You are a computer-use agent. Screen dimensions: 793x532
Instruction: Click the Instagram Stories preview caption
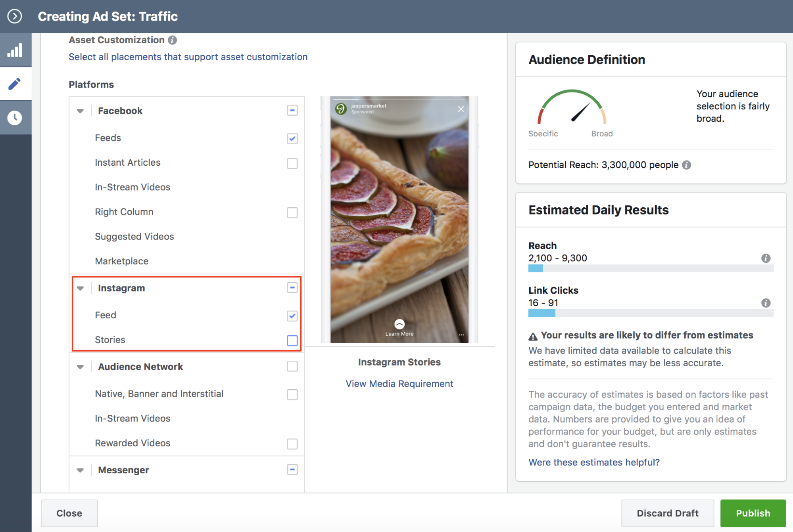pyautogui.click(x=399, y=362)
